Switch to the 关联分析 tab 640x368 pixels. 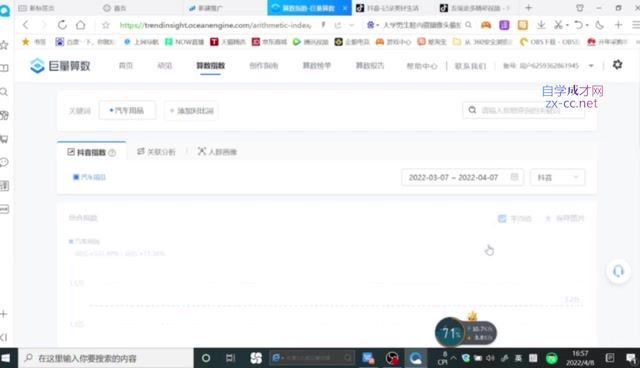(156, 152)
